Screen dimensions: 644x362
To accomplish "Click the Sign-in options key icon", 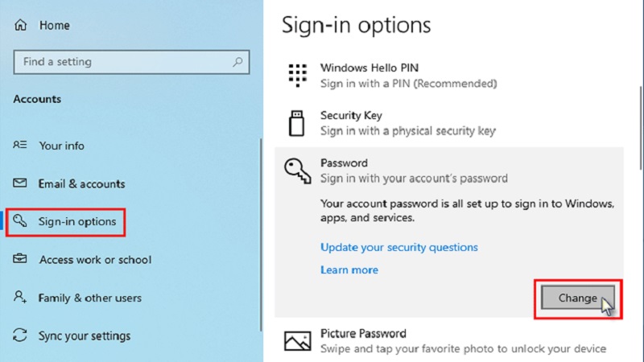I will click(21, 221).
